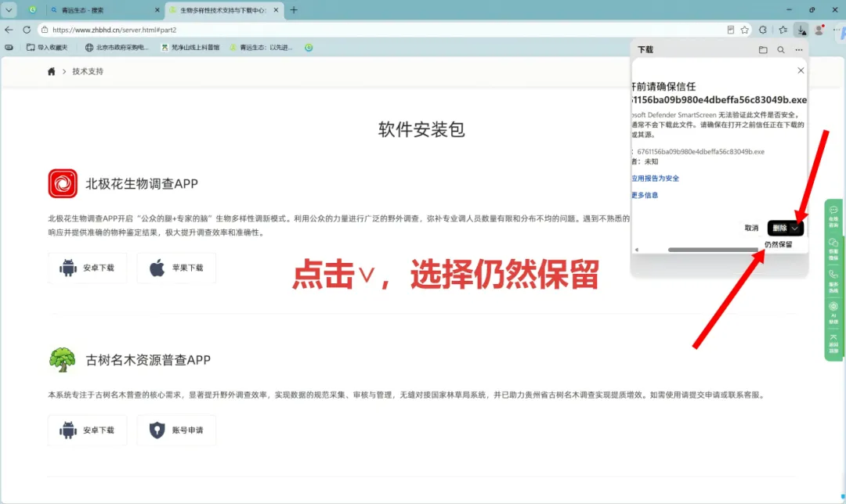Open the browser extensions puzzle icon
Image resolution: width=846 pixels, height=504 pixels.
(763, 30)
